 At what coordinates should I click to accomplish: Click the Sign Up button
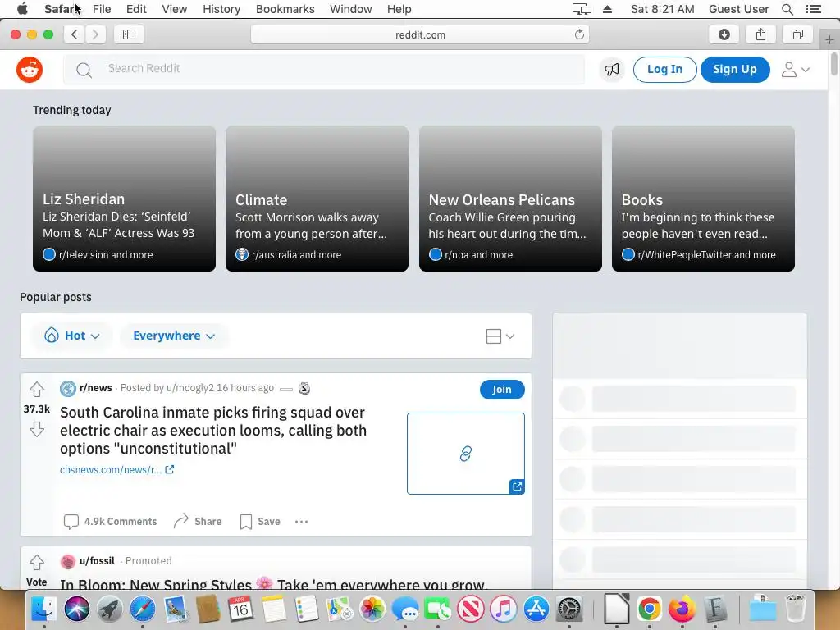click(735, 70)
